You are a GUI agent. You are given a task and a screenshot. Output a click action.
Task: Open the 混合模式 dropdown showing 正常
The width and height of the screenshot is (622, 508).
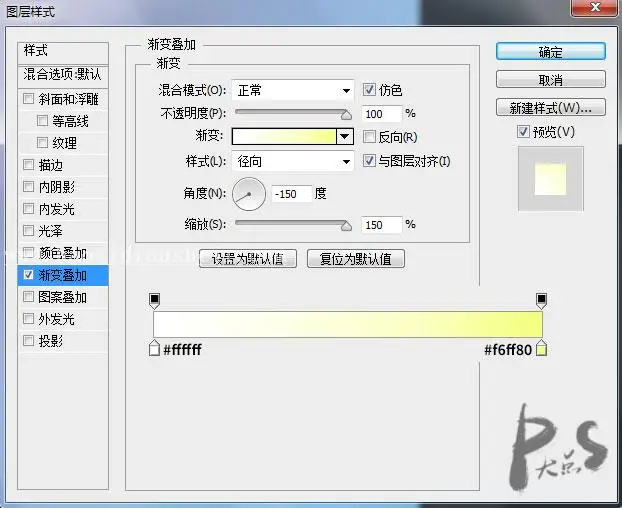click(x=292, y=90)
